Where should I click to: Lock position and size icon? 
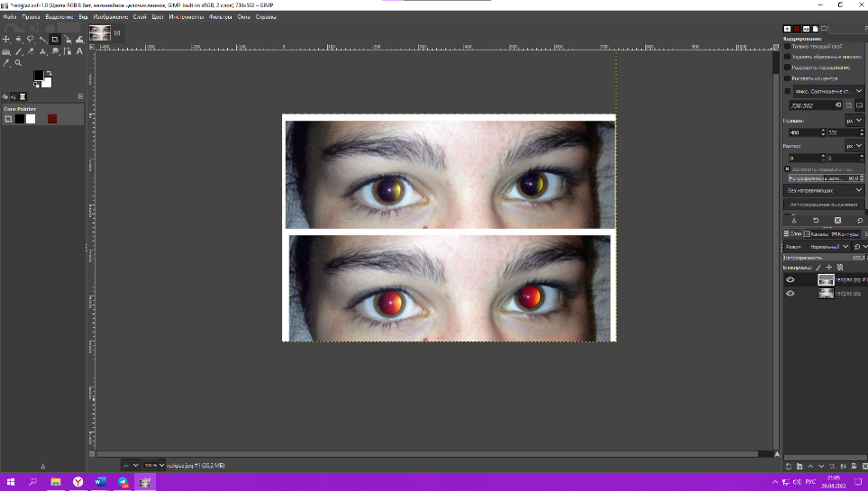828,268
